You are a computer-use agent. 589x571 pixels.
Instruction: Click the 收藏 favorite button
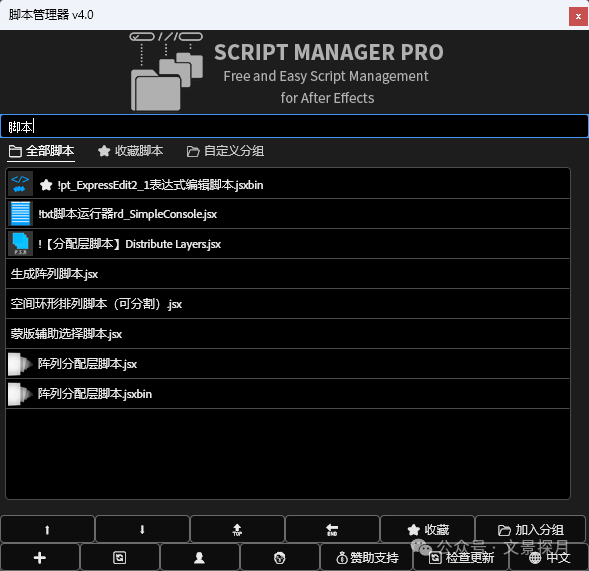click(x=427, y=529)
